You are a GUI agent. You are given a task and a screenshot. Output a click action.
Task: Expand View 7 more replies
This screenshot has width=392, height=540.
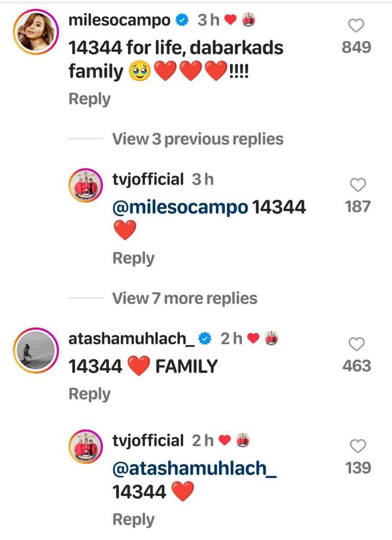coord(185,299)
